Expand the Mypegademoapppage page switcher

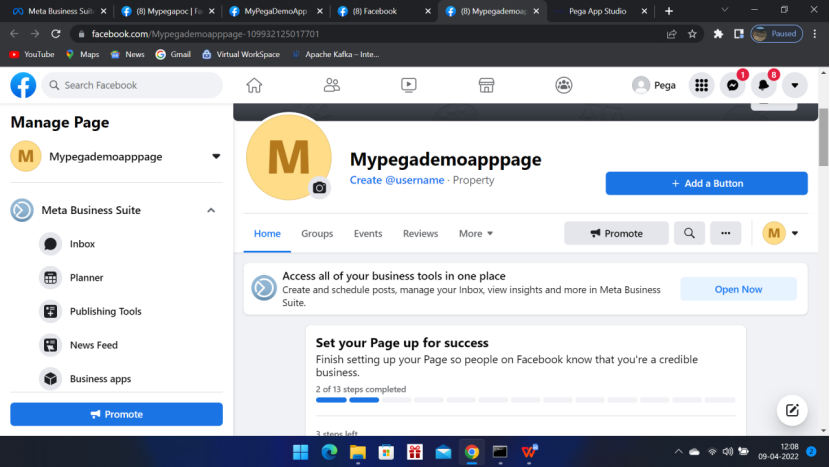[216, 157]
